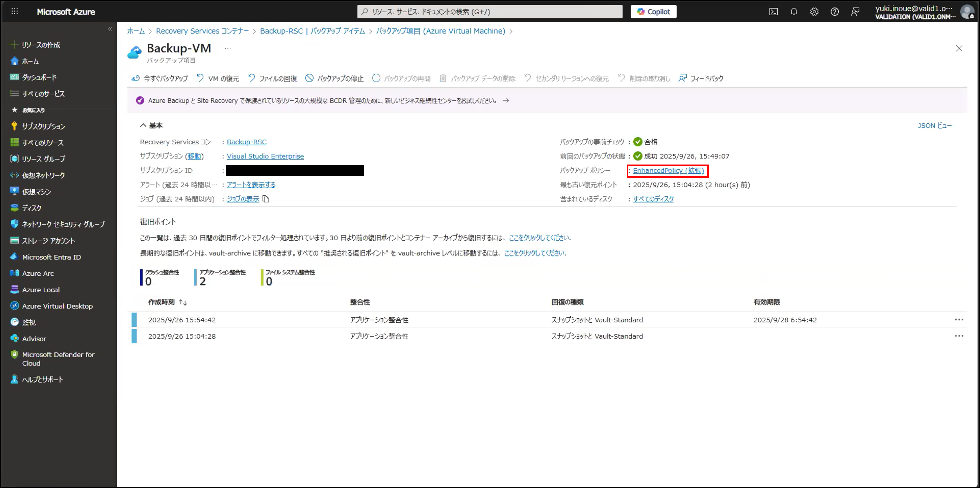This screenshot has height=488, width=980.
Task: Click the copy icon next to ジョブの表示
Action: pos(266,199)
